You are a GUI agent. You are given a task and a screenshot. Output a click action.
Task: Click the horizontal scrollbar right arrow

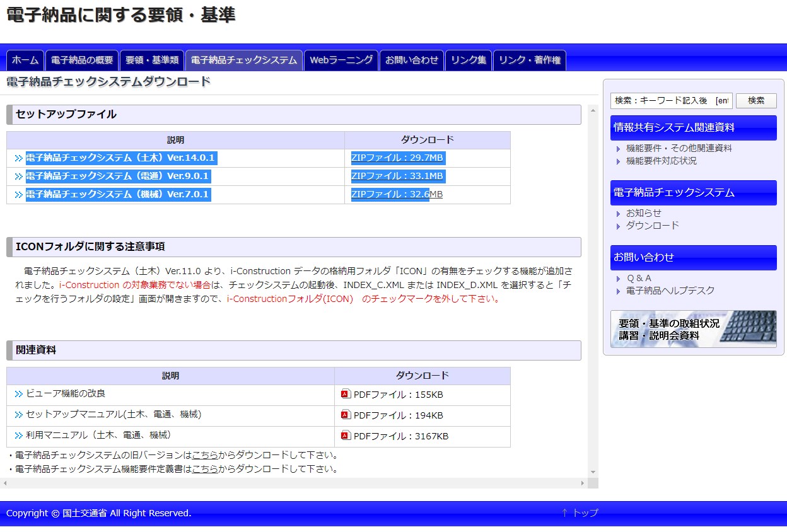(583, 483)
